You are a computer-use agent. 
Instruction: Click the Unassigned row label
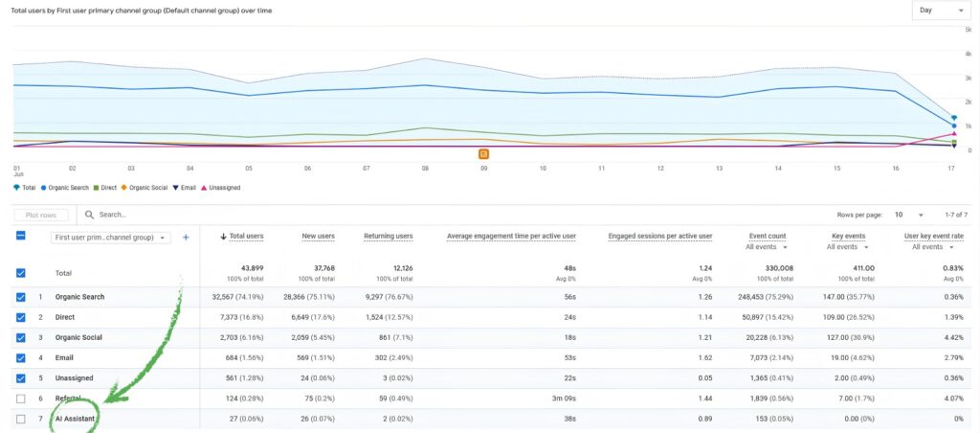[x=74, y=378]
